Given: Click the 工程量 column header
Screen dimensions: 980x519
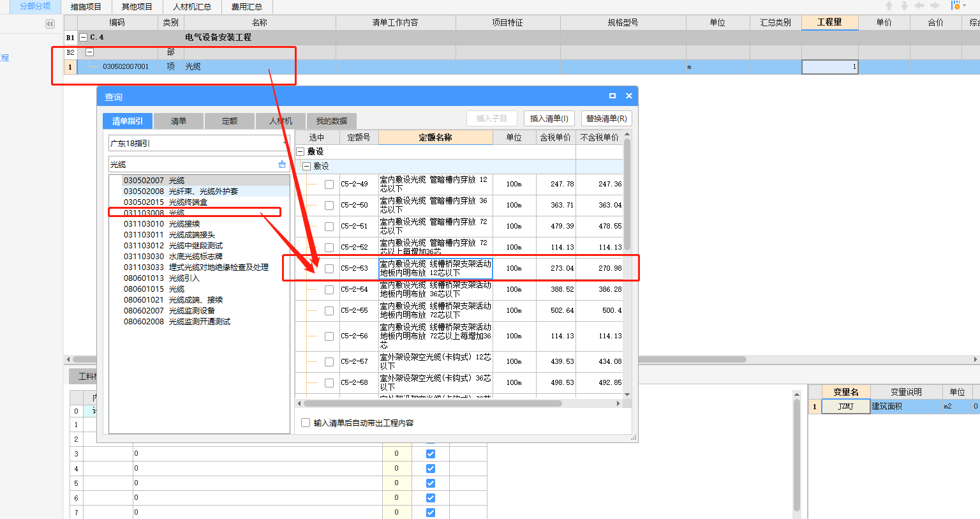Looking at the screenshot, I should (830, 22).
